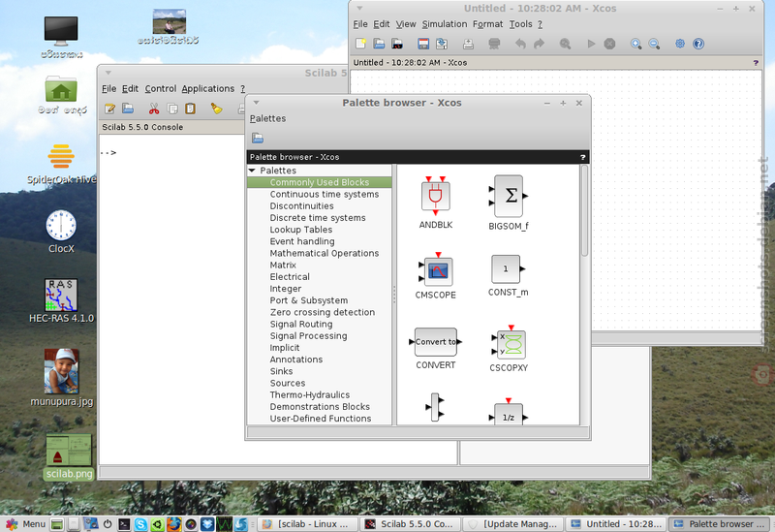Viewport: 775px width, 532px height.
Task: Select Mathematical Operations palette
Action: 325,253
